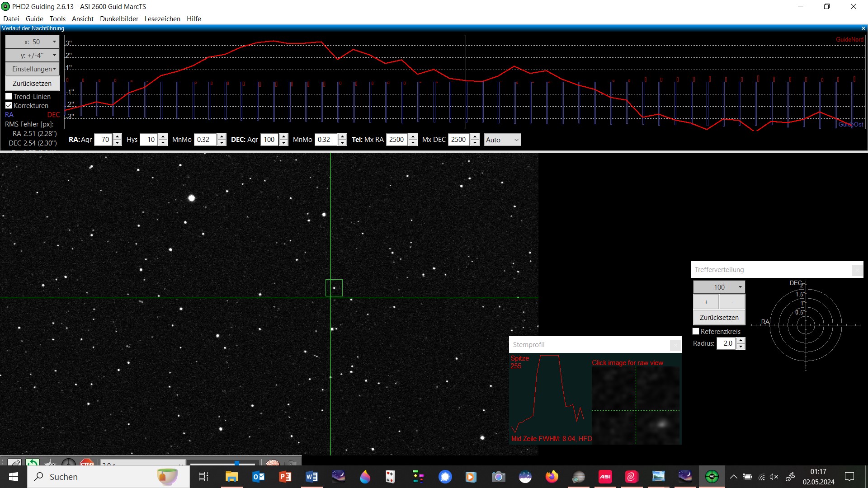
Task: Open File Explorer from the taskbar
Action: [x=231, y=477]
